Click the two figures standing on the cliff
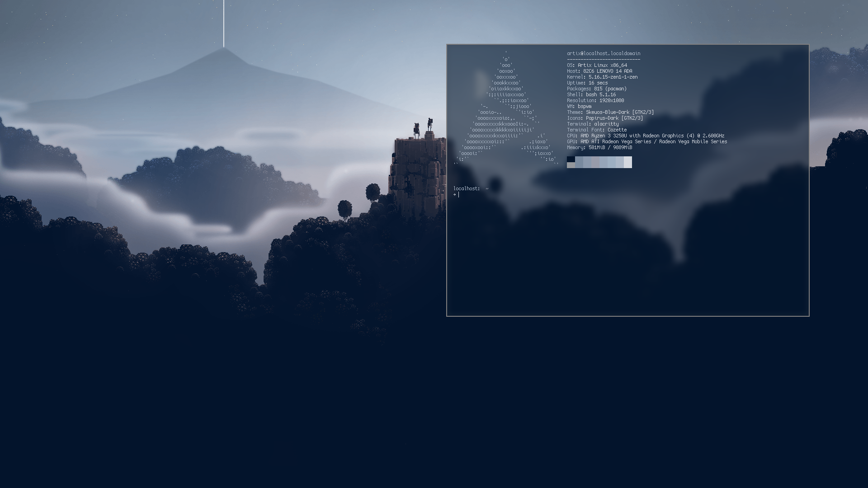 click(422, 128)
